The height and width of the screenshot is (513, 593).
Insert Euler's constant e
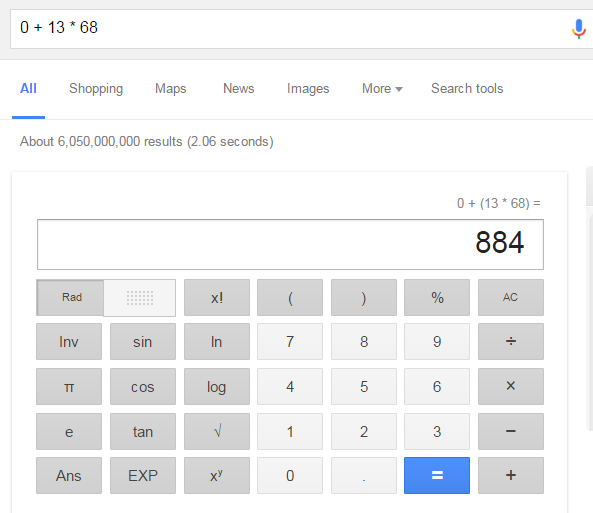coord(69,432)
